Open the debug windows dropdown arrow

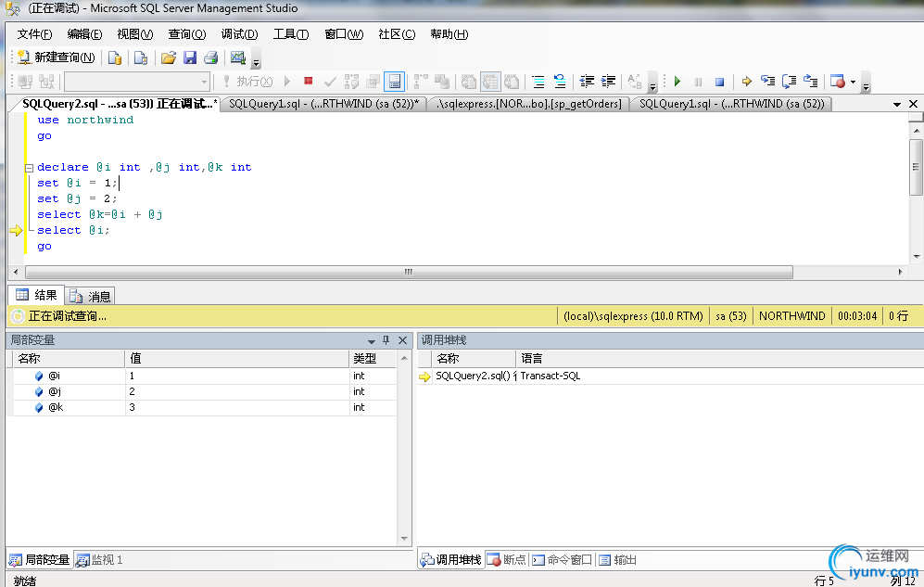853,82
